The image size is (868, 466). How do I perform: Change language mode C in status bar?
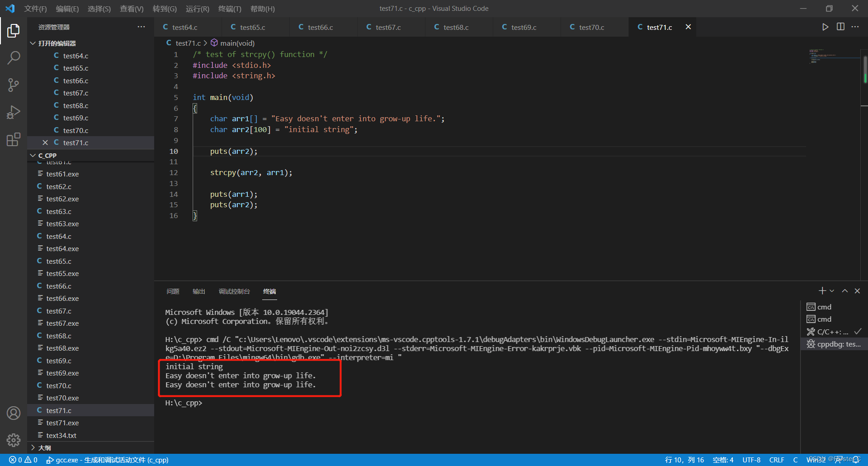[x=795, y=460]
